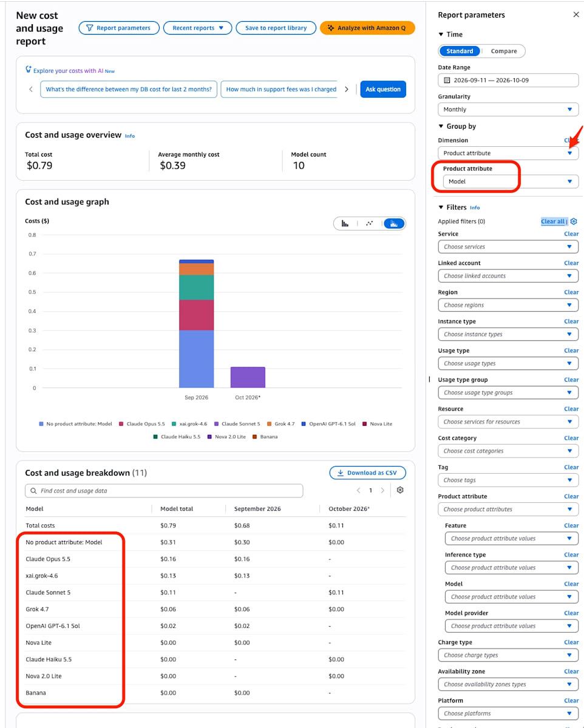Collapse the Filters section

(x=452, y=207)
